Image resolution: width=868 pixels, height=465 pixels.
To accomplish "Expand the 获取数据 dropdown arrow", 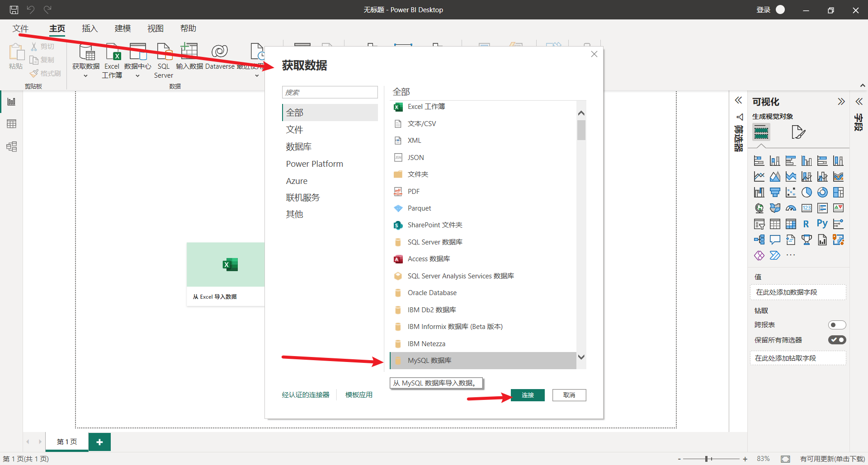I will 85,76.
